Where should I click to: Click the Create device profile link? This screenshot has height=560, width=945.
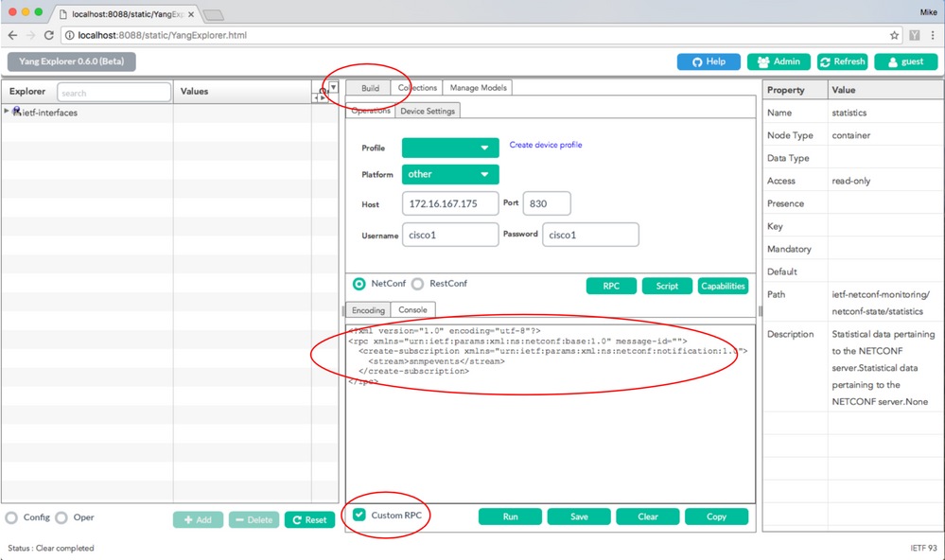546,145
